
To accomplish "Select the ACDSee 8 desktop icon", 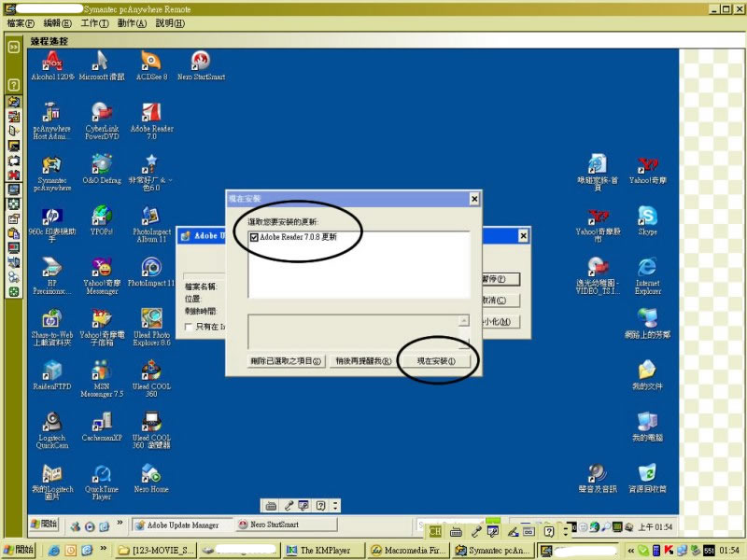I will coord(151,65).
